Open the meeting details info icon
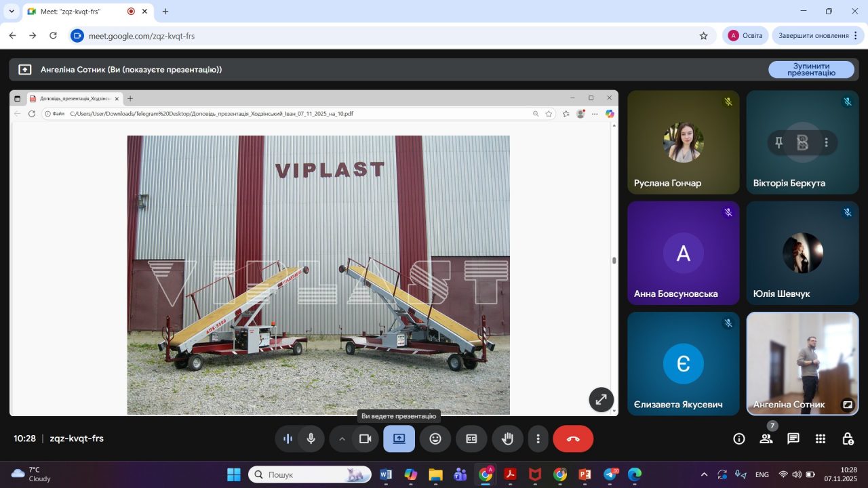 click(x=739, y=439)
